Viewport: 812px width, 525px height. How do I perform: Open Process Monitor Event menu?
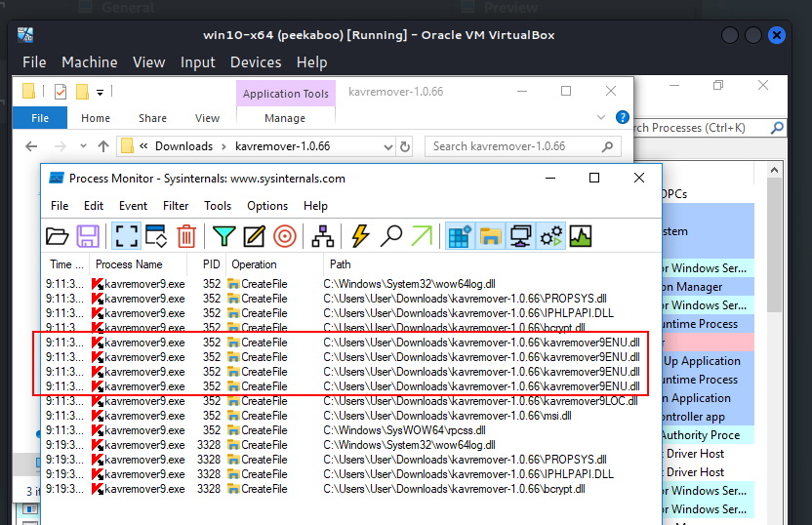pos(133,206)
